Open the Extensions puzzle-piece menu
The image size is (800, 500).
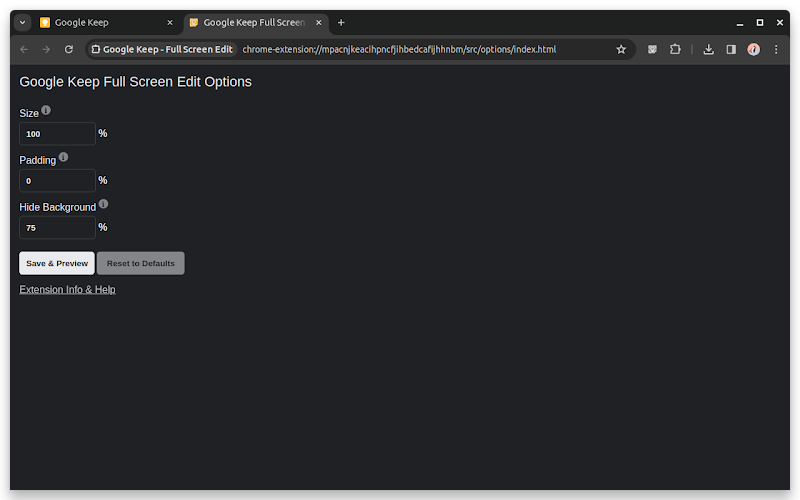pyautogui.click(x=675, y=49)
